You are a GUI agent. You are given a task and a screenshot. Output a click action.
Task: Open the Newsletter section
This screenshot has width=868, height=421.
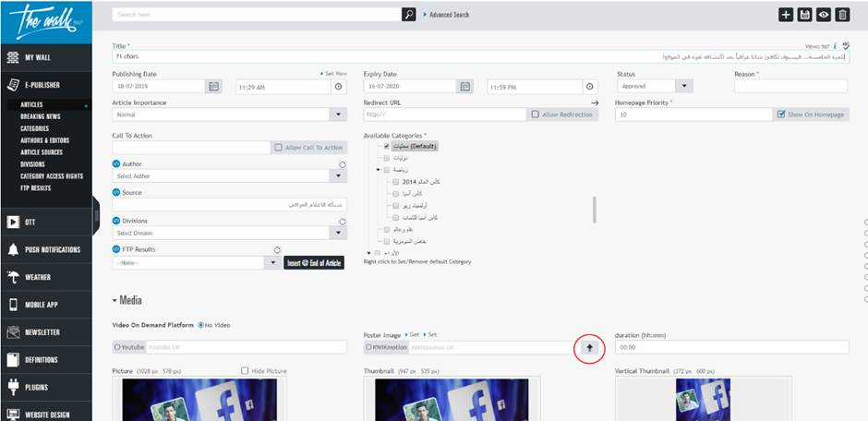[x=46, y=332]
